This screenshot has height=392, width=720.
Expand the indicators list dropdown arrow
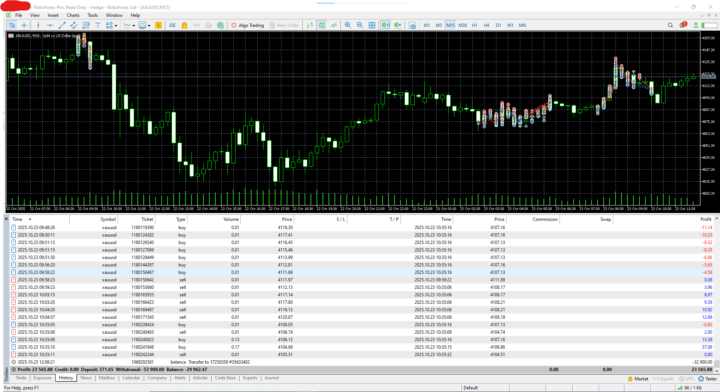134,26
